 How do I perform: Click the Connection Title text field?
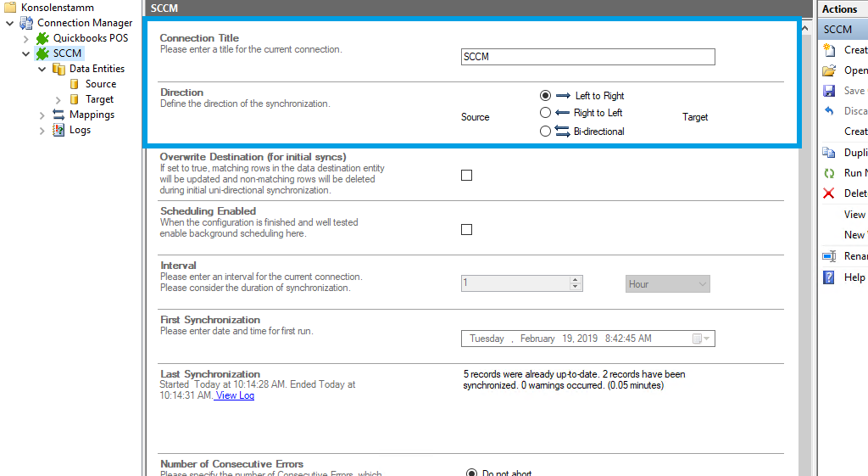coord(587,57)
